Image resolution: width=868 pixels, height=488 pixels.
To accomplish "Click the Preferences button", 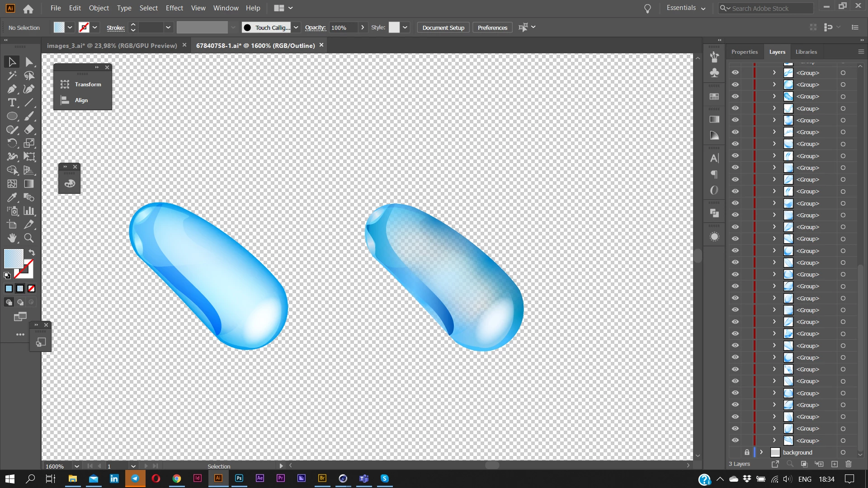I will 492,28.
